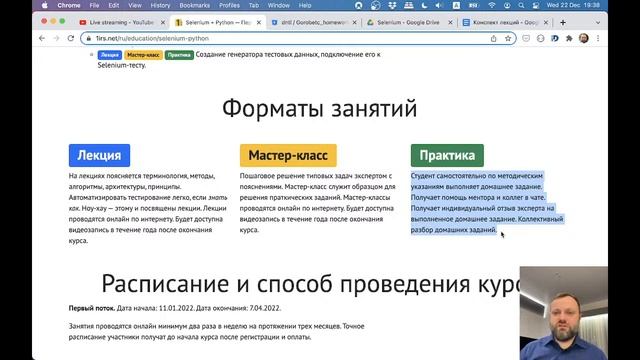Open the File menu
Image resolution: width=640 pixels, height=360 pixels.
coord(94,5)
